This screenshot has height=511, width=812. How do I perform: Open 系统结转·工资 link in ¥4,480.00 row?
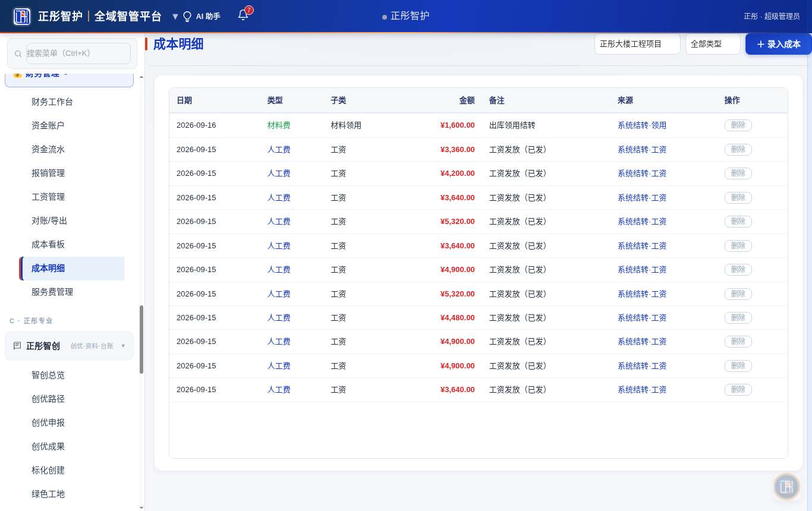(642, 318)
